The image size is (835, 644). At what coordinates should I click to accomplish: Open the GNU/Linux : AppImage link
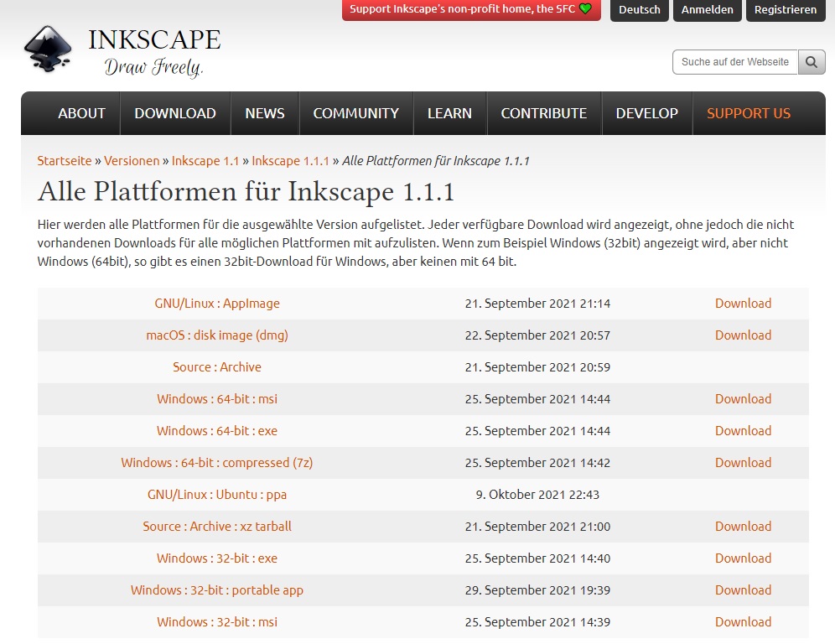tap(217, 304)
